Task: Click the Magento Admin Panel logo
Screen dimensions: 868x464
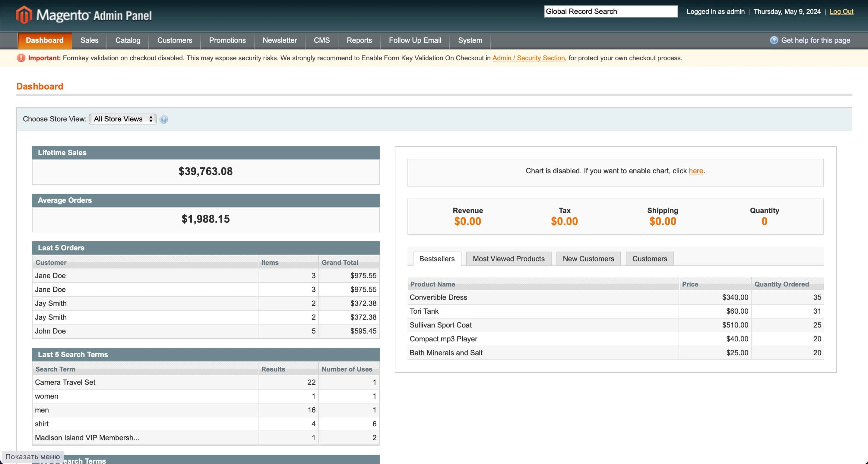Action: click(84, 15)
